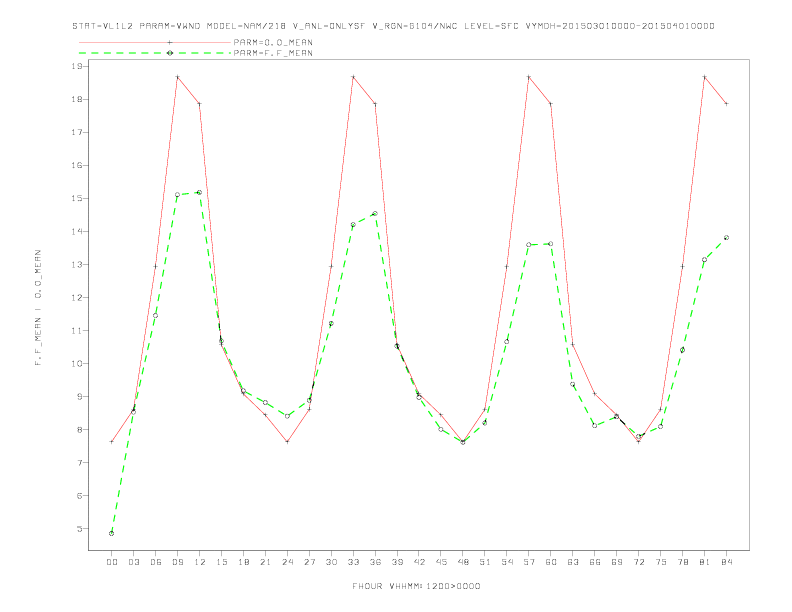This screenshot has height=612, width=792.
Task: Click the green circle data point at hour 12
Action: [200, 192]
